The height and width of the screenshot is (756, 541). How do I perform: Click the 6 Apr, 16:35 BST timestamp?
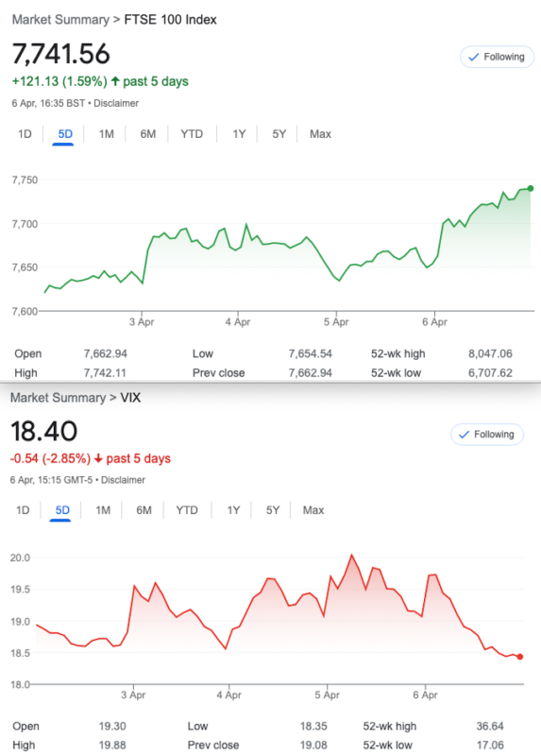48,103
